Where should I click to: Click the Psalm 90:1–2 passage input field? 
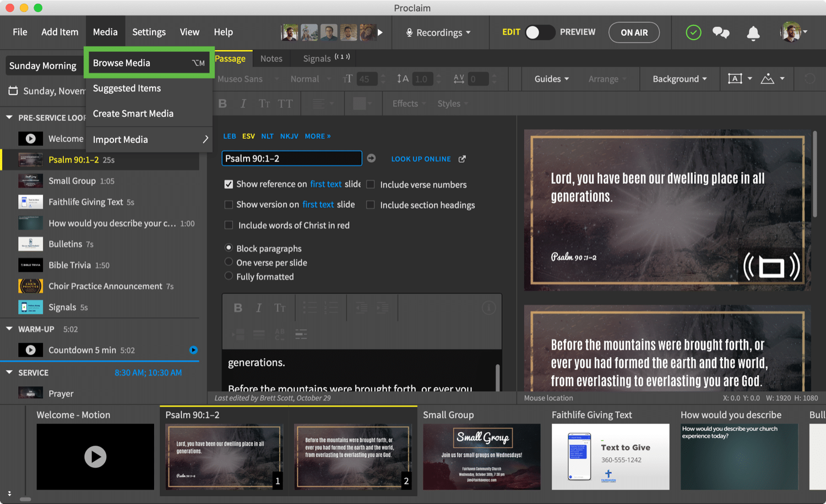pyautogui.click(x=292, y=158)
